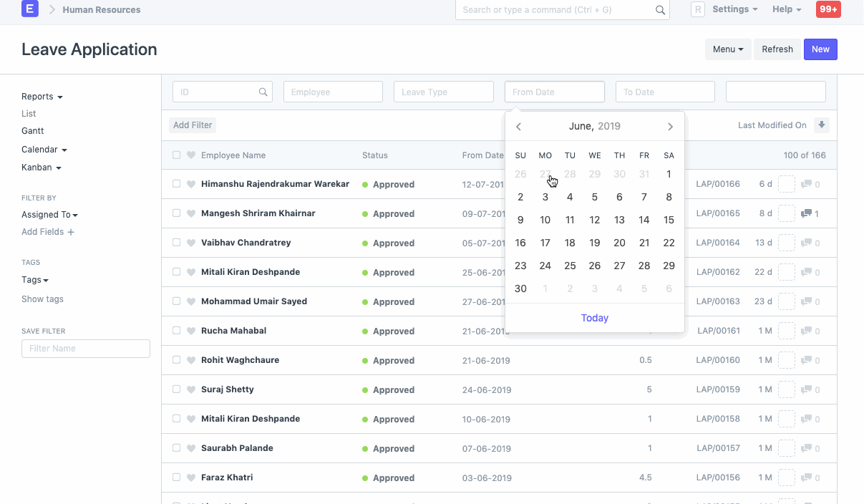Select Himanshu Rajendrakumar Warekar's row checkbox
864x504 pixels.
176,183
